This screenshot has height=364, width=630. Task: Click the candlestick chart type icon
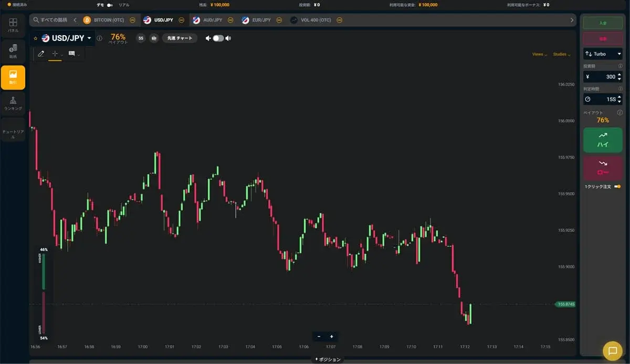(x=154, y=38)
